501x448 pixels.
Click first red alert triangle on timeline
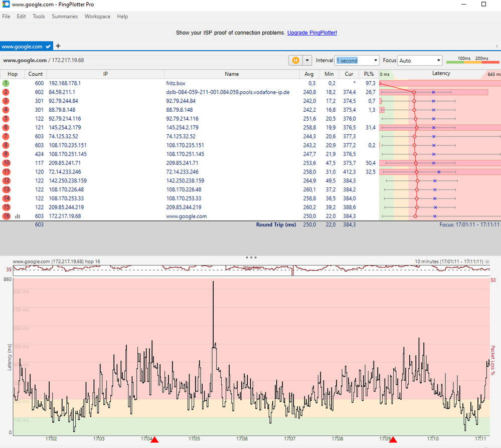click(x=154, y=439)
